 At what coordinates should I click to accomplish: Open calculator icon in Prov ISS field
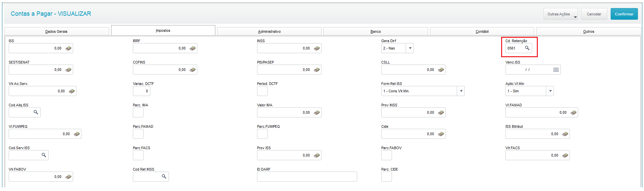[x=316, y=156]
